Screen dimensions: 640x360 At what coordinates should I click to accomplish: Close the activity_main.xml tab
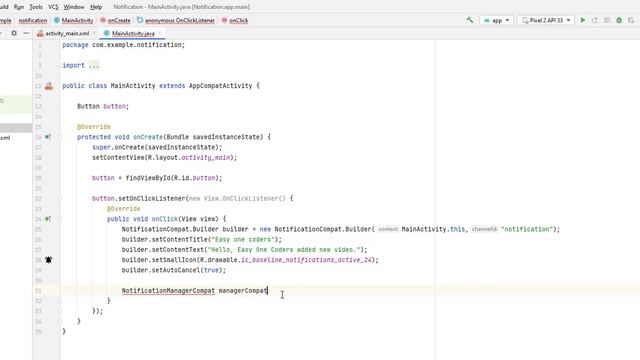tap(94, 33)
